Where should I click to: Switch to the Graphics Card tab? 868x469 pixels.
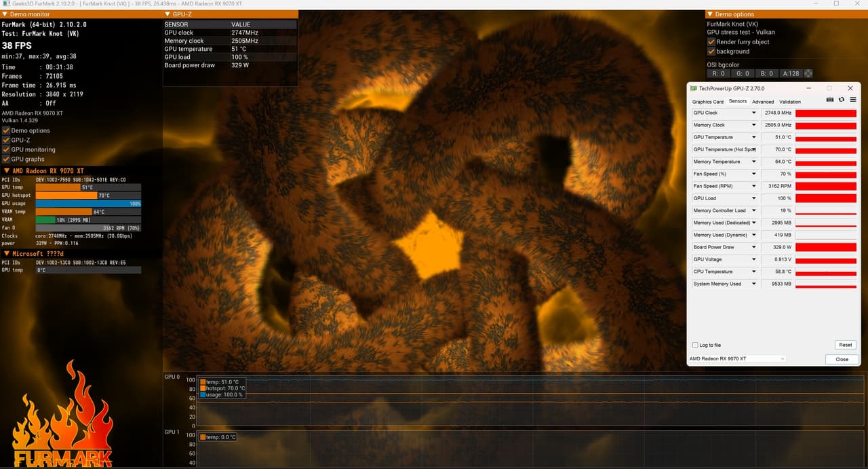click(707, 102)
